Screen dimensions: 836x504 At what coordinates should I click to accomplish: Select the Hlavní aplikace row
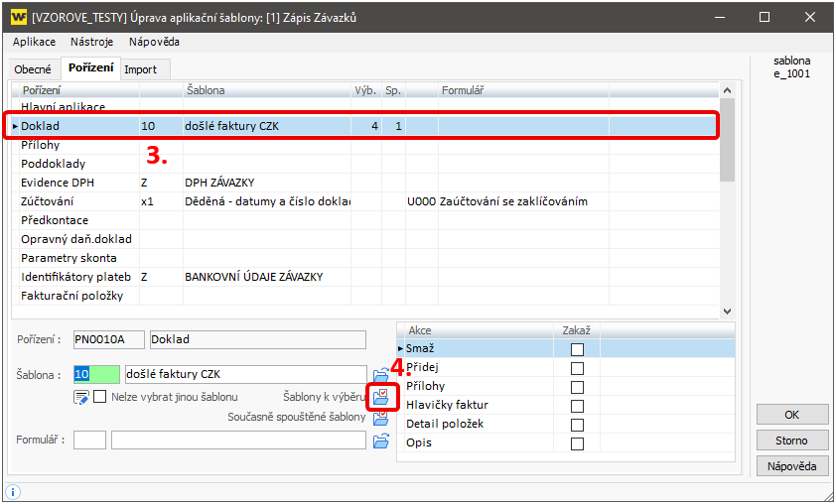click(x=365, y=106)
